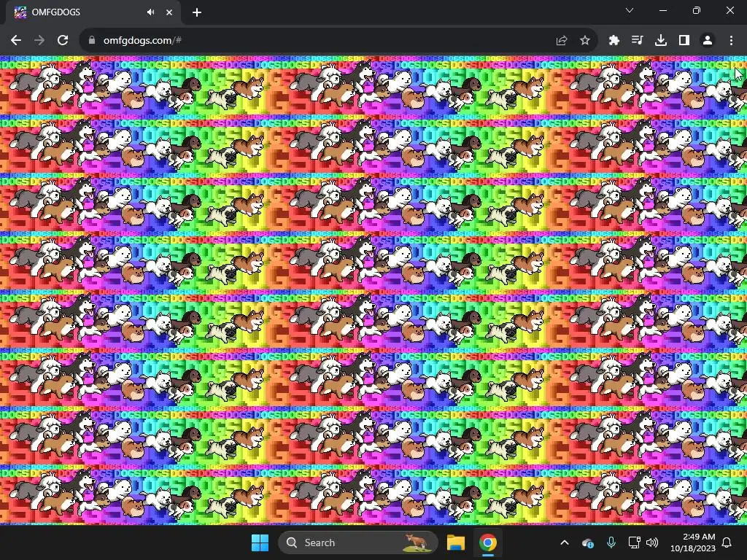Open the volume speaker tray icon
Screen dimensions: 747x560
pos(652,542)
